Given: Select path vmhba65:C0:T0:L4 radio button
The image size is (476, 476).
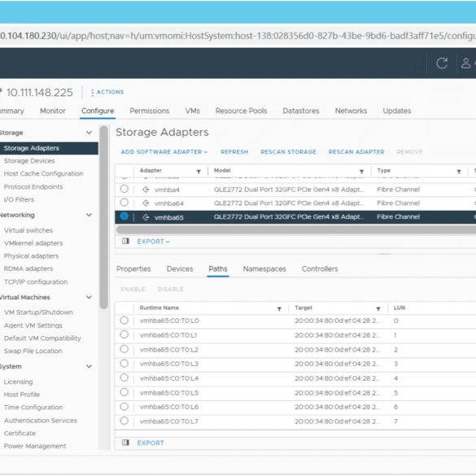Looking at the screenshot, I should [124, 378].
